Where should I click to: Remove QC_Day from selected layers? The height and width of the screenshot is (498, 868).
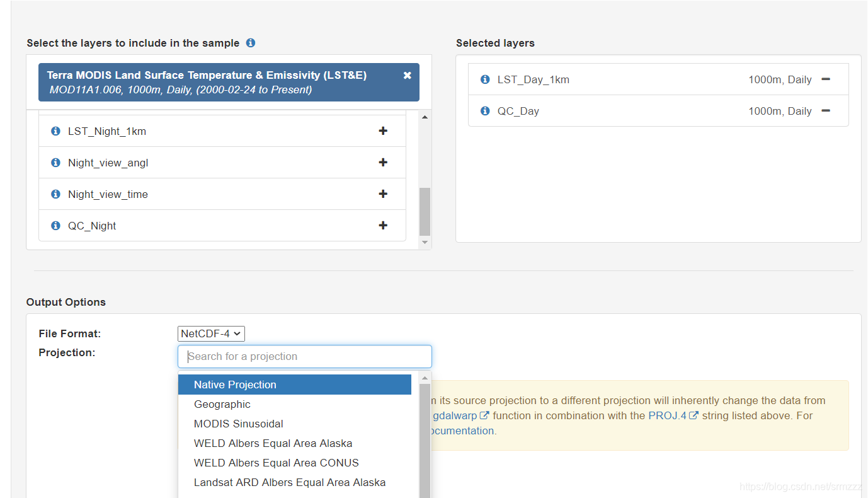tap(826, 111)
